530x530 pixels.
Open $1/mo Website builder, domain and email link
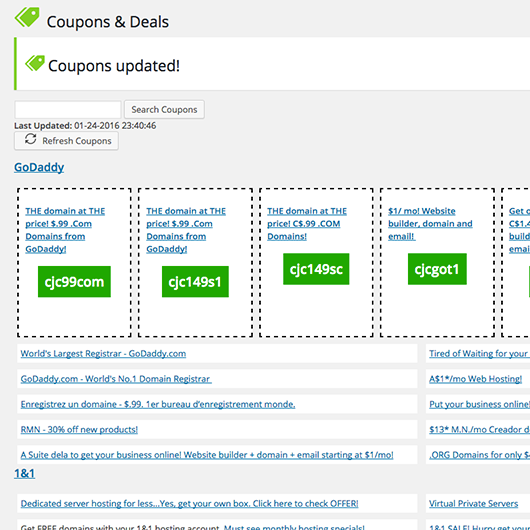pos(430,223)
